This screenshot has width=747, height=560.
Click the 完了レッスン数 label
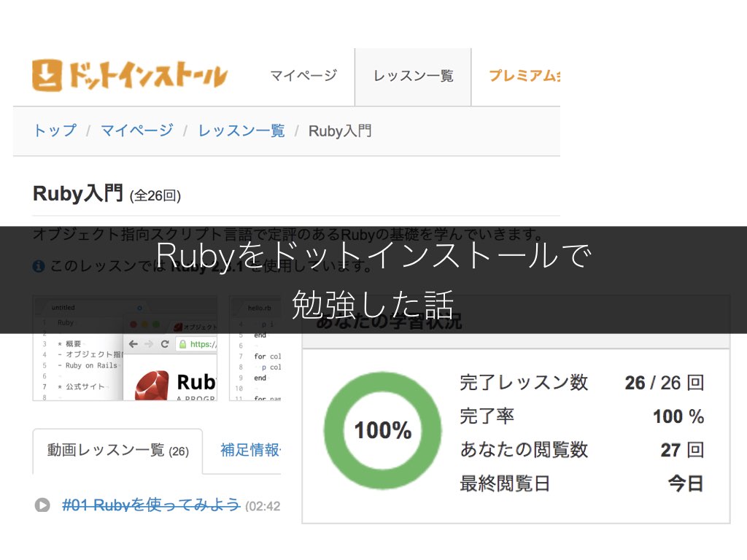[524, 383]
